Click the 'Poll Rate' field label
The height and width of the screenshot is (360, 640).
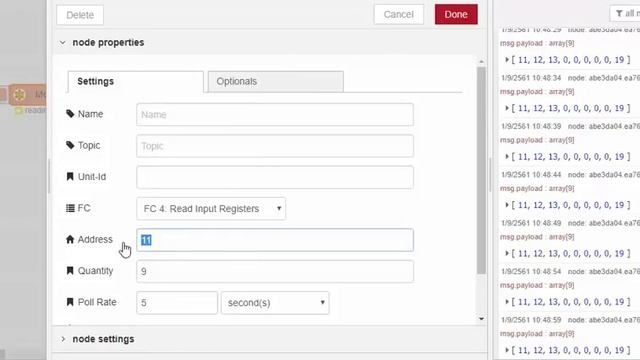97,302
